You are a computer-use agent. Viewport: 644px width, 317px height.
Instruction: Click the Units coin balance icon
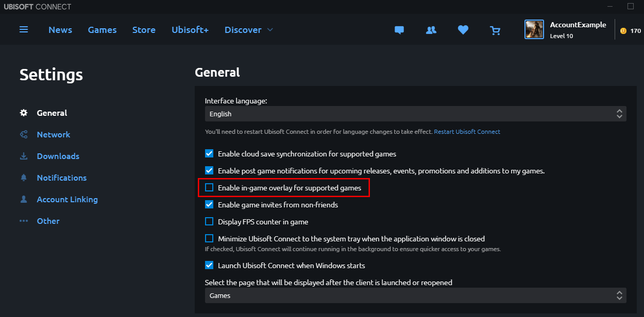pyautogui.click(x=623, y=31)
